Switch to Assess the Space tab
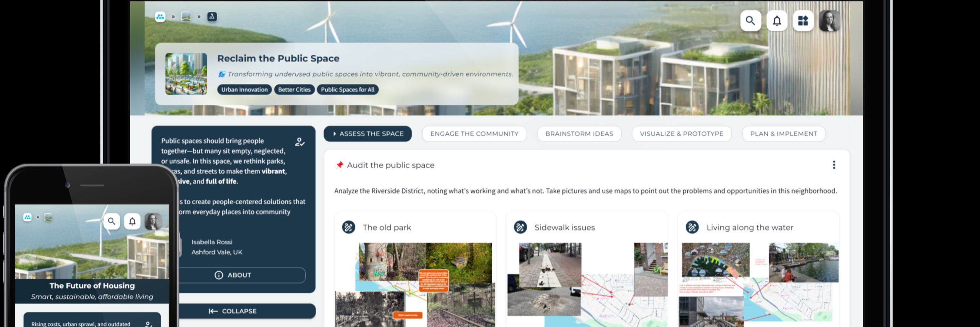The image size is (980, 327). point(367,134)
